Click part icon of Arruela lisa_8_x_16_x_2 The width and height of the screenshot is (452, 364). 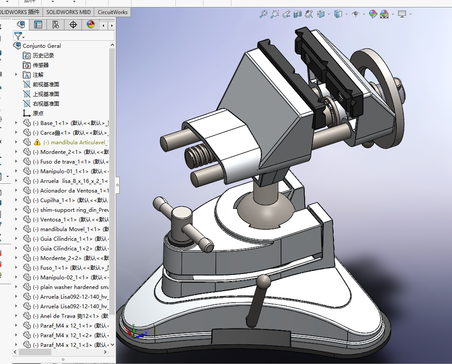tap(27, 181)
